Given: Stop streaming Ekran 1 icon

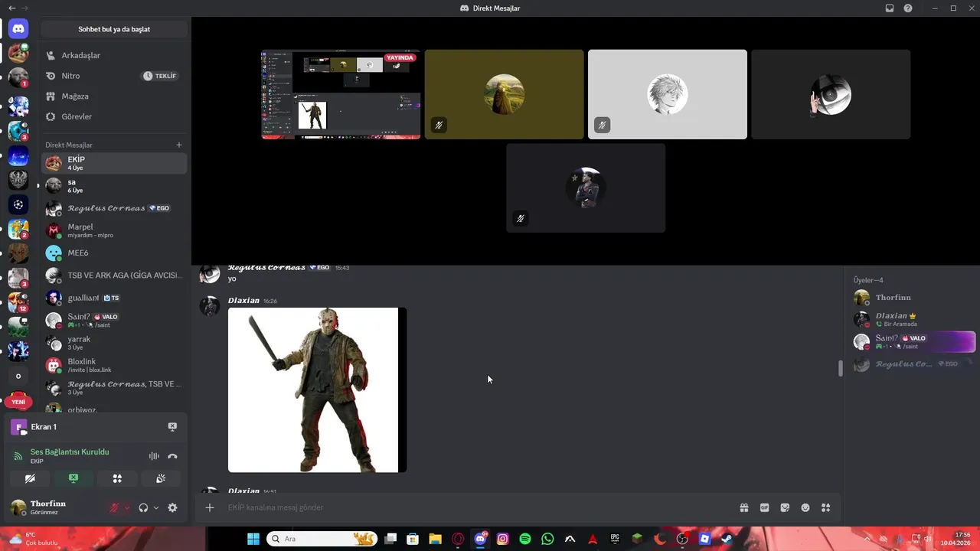Looking at the screenshot, I should 172,427.
